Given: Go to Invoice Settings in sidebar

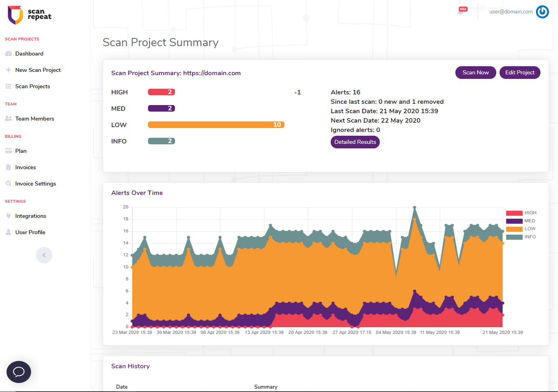Looking at the screenshot, I should click(x=35, y=184).
